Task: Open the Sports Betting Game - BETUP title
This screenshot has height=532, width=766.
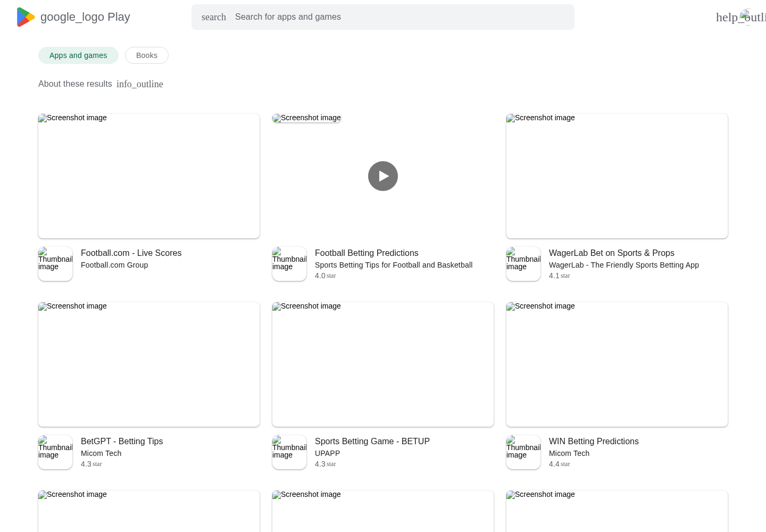Action: pos(372,442)
